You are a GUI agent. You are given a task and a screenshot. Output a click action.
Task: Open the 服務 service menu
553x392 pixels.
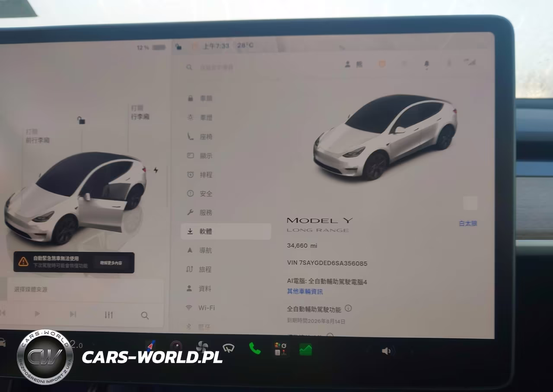pyautogui.click(x=200, y=212)
